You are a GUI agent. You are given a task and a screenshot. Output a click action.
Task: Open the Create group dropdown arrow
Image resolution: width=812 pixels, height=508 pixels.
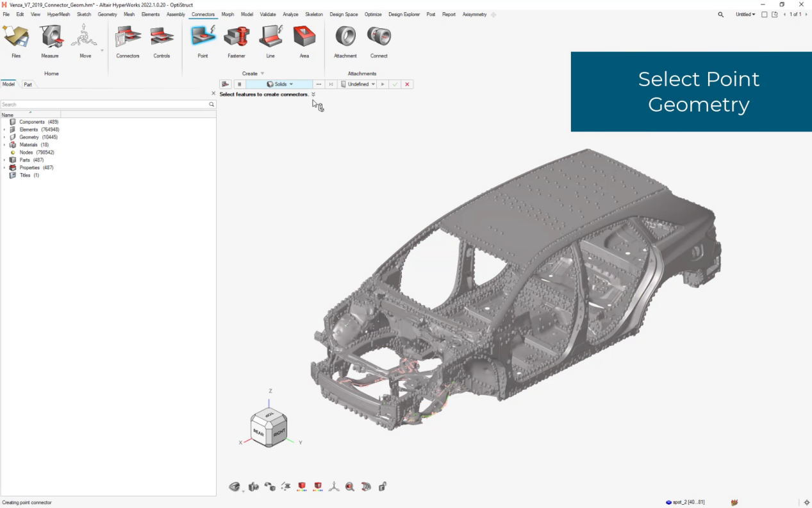262,74
